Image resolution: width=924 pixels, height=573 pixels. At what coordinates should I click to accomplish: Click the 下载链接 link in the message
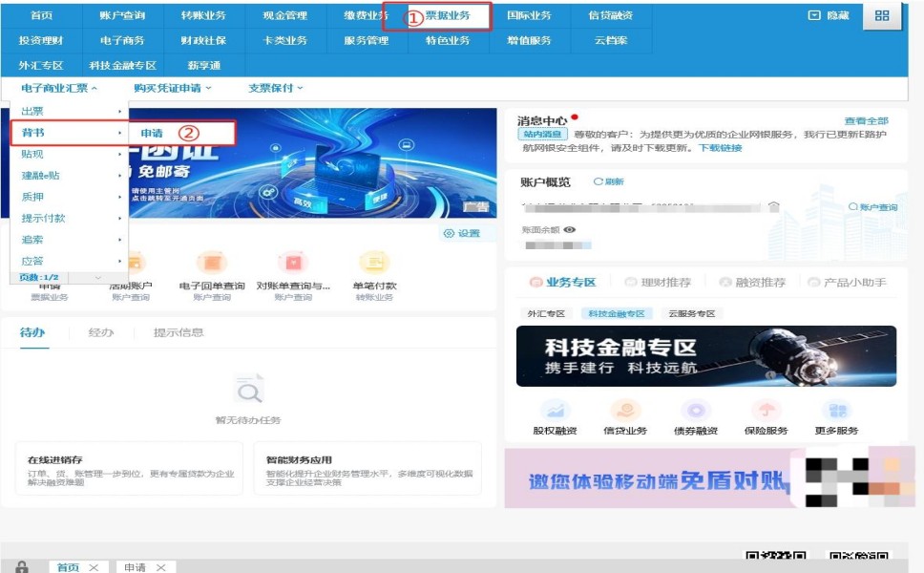point(720,148)
